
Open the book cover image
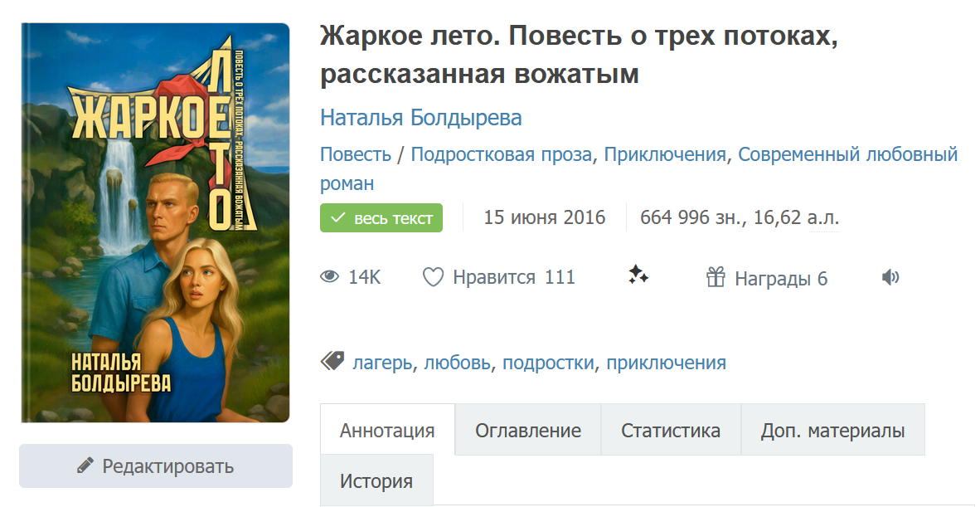(x=155, y=222)
